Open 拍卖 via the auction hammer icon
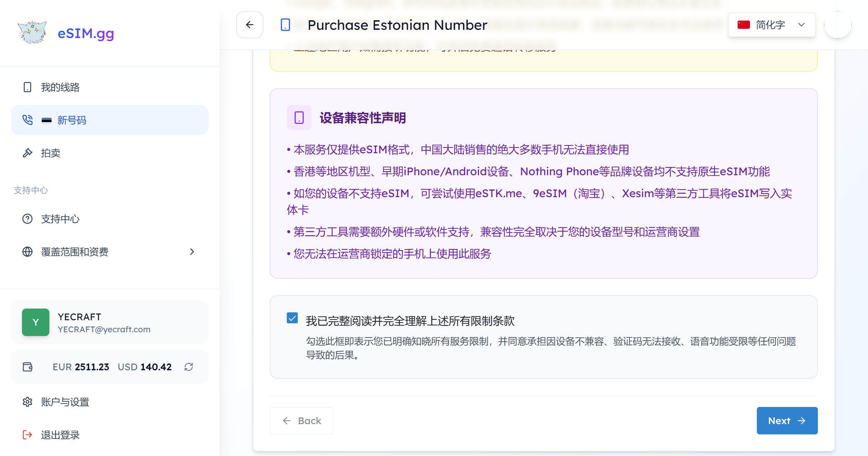The image size is (868, 456). pyautogui.click(x=27, y=153)
